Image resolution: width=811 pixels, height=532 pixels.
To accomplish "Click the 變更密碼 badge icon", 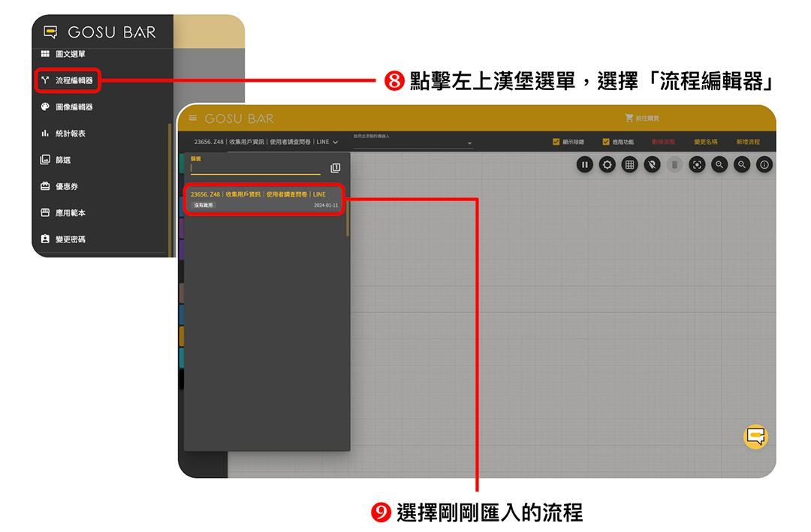I will pos(45,239).
